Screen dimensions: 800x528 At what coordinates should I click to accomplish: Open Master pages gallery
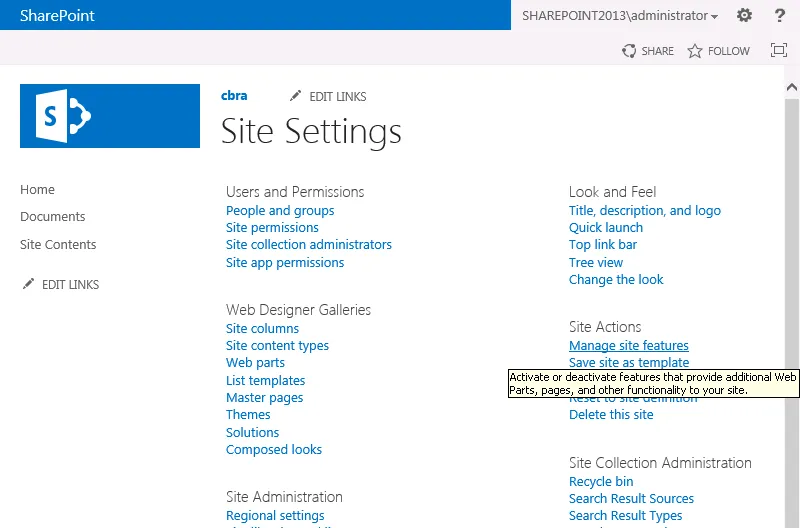click(x=264, y=397)
